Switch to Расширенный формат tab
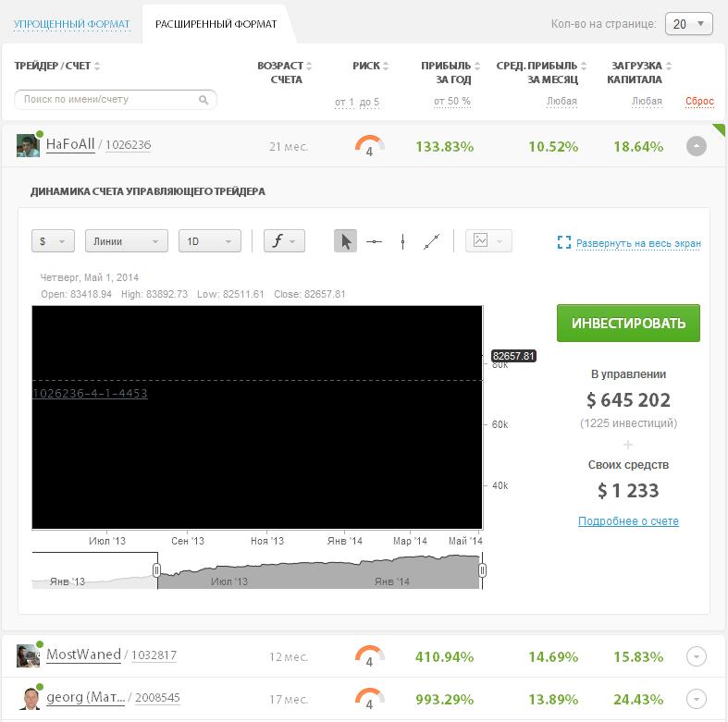Screen dimensions: 728x722 coord(216,24)
